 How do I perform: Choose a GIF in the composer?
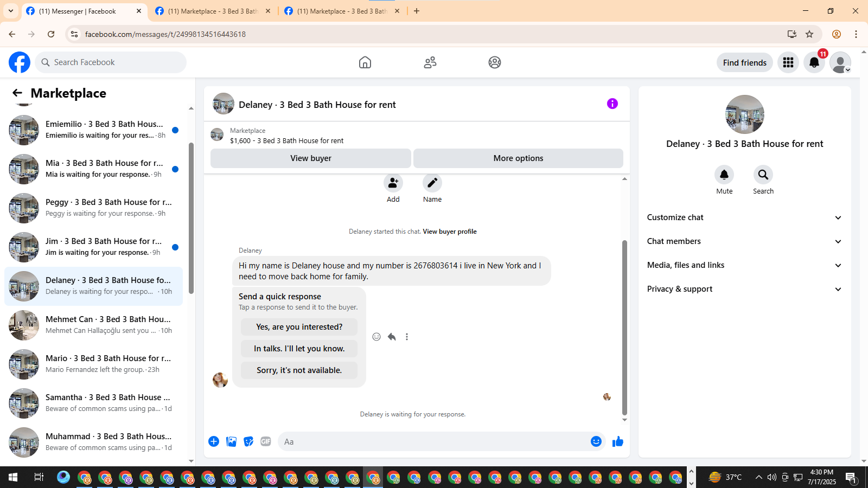pyautogui.click(x=266, y=441)
